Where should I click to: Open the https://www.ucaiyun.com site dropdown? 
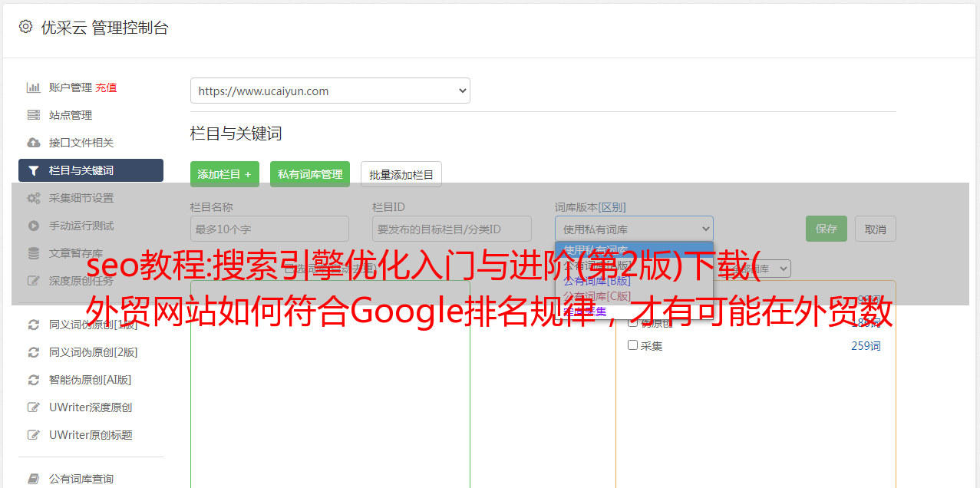click(x=330, y=91)
